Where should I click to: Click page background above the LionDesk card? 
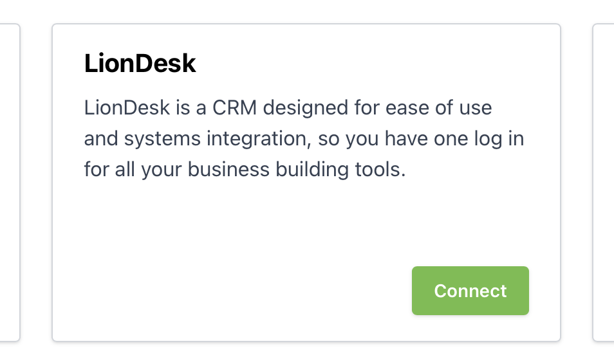click(x=306, y=11)
